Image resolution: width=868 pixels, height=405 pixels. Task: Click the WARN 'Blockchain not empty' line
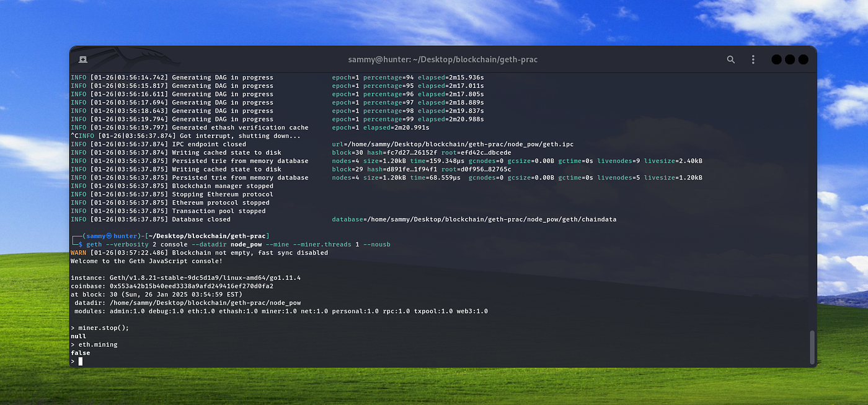(x=200, y=253)
